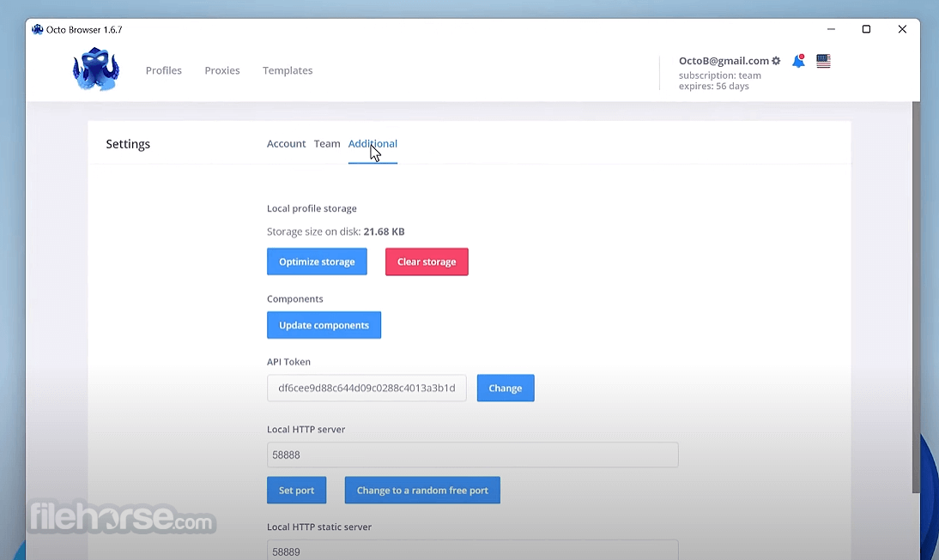This screenshot has width=939, height=560.
Task: Open notifications bell icon
Action: click(x=798, y=60)
